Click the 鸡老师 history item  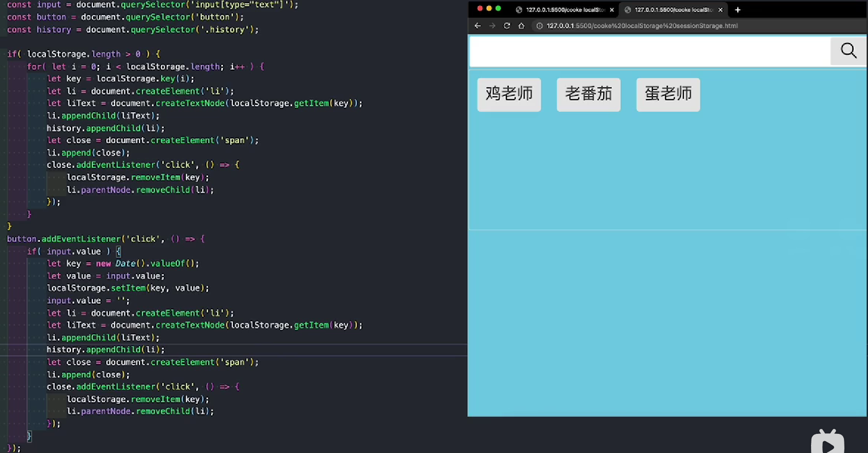click(509, 94)
